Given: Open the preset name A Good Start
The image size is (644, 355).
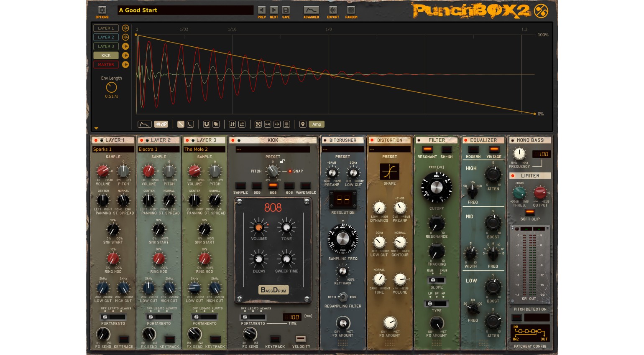Looking at the screenshot, I should 185,10.
